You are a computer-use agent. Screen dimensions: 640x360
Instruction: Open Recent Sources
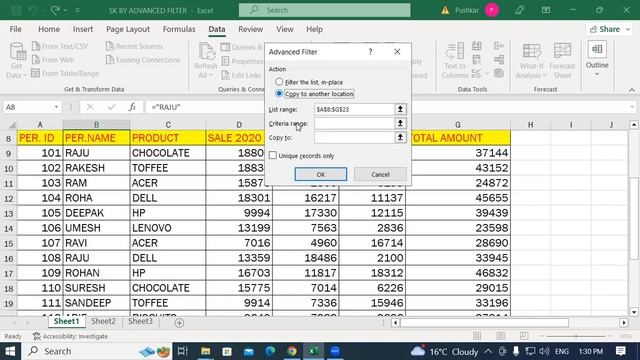pyautogui.click(x=134, y=46)
